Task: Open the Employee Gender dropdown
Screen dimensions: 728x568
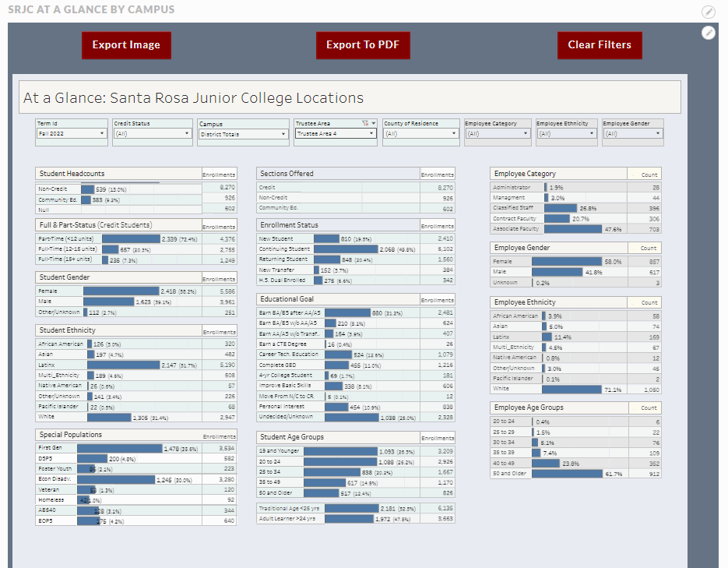Action: [x=658, y=133]
